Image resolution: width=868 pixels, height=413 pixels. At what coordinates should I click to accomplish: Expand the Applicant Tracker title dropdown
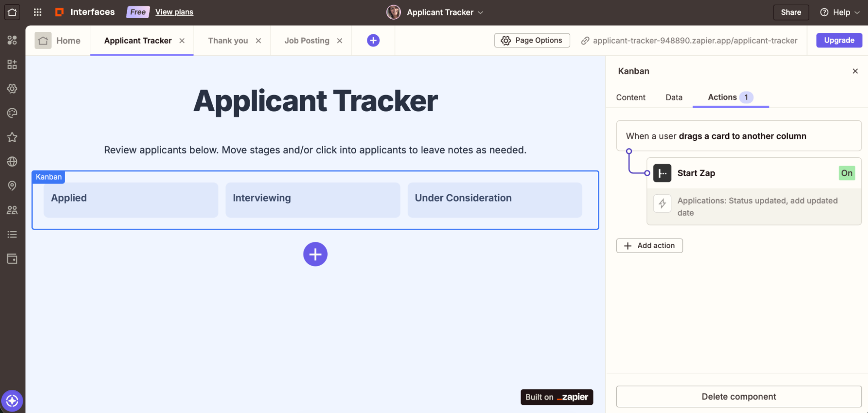click(x=480, y=12)
